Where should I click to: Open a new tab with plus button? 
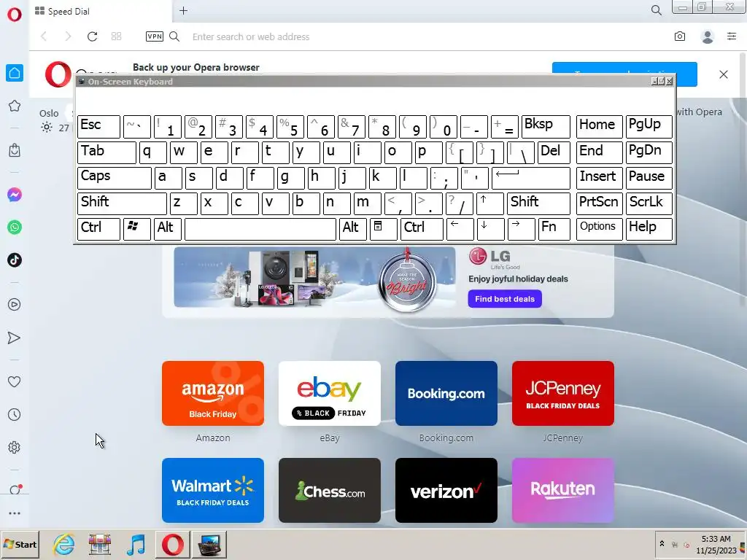183,10
